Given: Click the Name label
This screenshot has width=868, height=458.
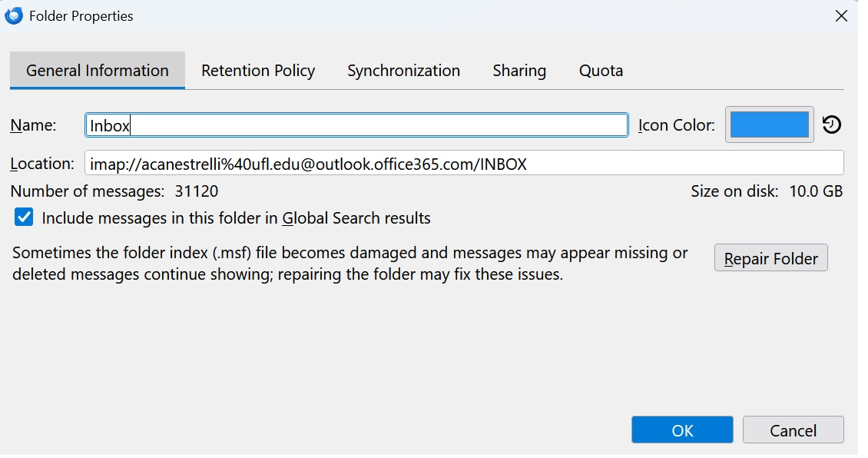Looking at the screenshot, I should [x=33, y=125].
